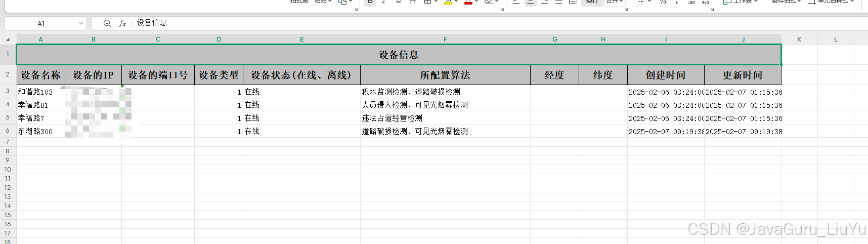The width and height of the screenshot is (868, 244).
Task: Select row 6 header
Action: (8, 131)
